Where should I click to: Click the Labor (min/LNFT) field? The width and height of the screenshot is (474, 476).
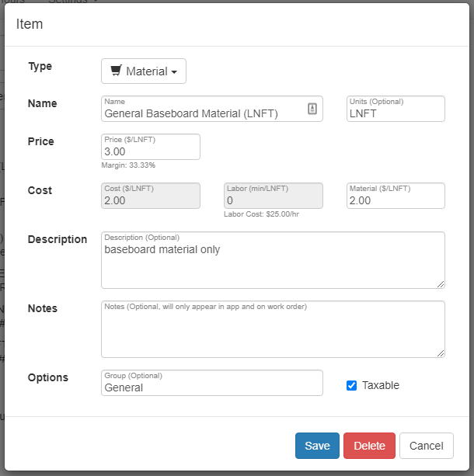point(274,196)
